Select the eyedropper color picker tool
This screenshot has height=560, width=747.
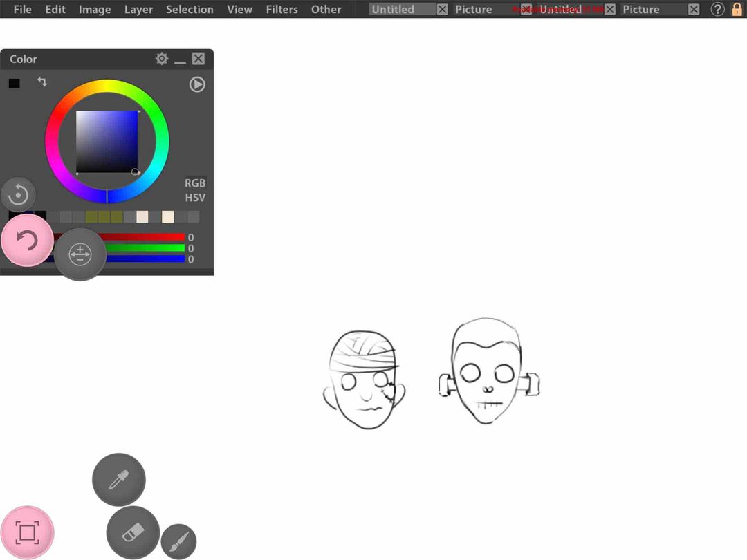[119, 480]
